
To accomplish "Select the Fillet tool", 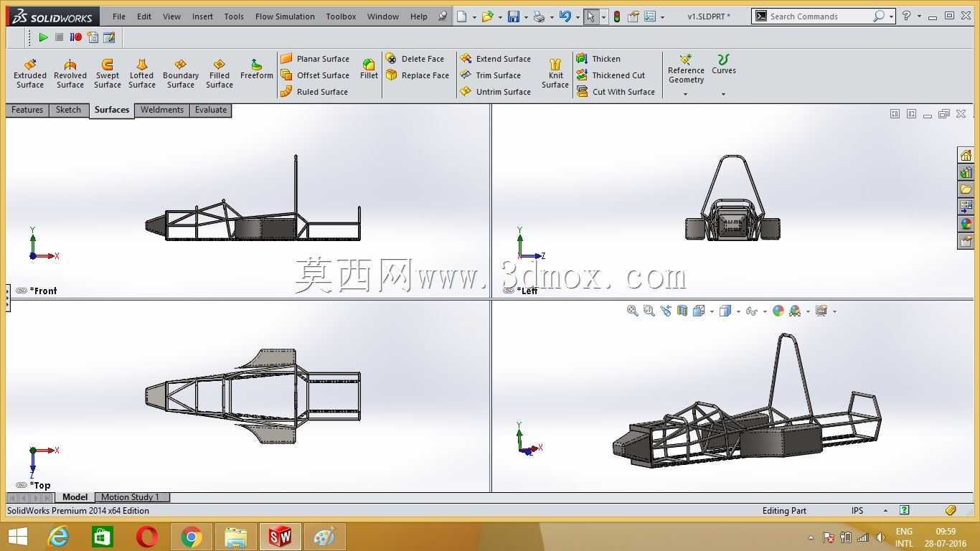I will (369, 70).
